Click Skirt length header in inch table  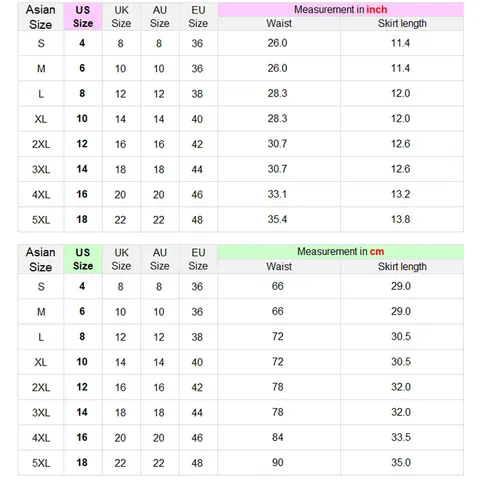point(402,24)
